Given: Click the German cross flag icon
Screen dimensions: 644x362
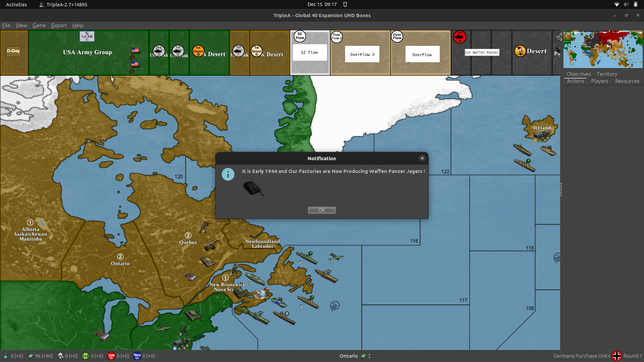Looking at the screenshot, I should click(616, 356).
